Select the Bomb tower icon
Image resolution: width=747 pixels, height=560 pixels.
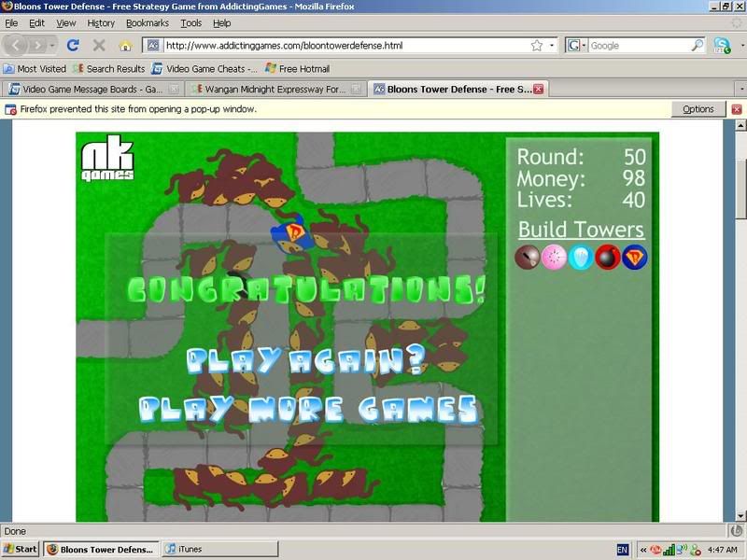tap(608, 258)
